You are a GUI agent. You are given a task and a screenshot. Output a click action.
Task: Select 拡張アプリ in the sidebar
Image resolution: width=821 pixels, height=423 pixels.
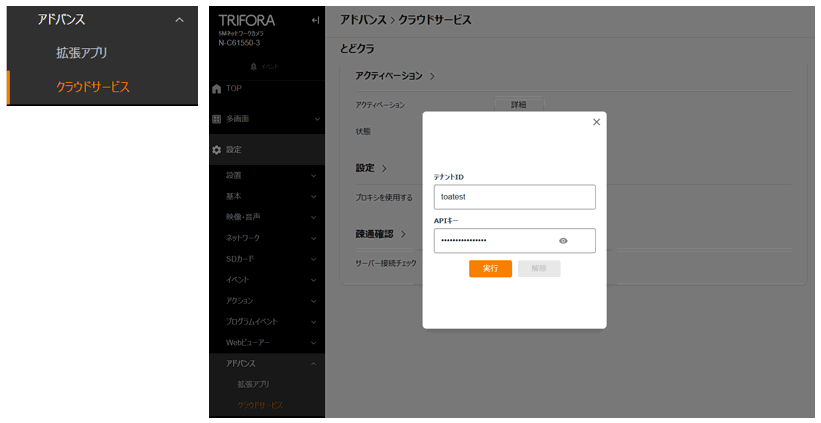[253, 384]
